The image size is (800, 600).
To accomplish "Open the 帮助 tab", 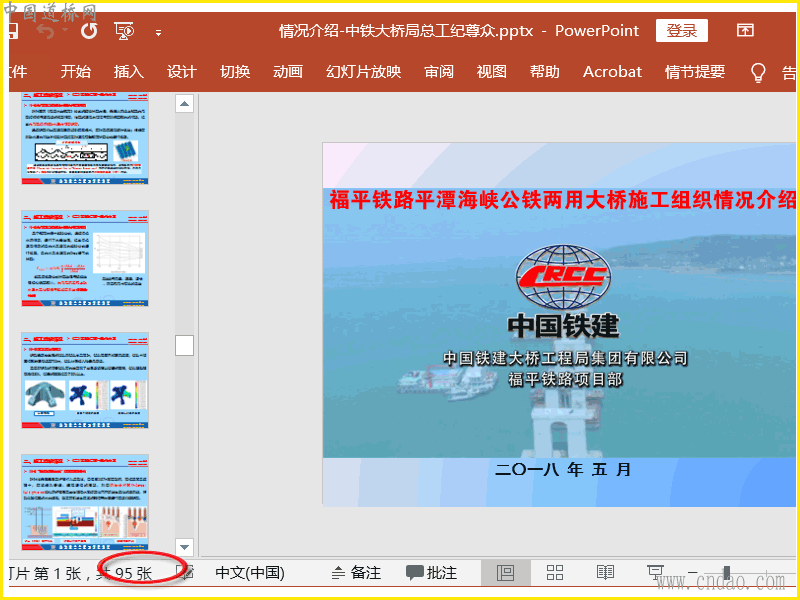I will click(x=544, y=71).
